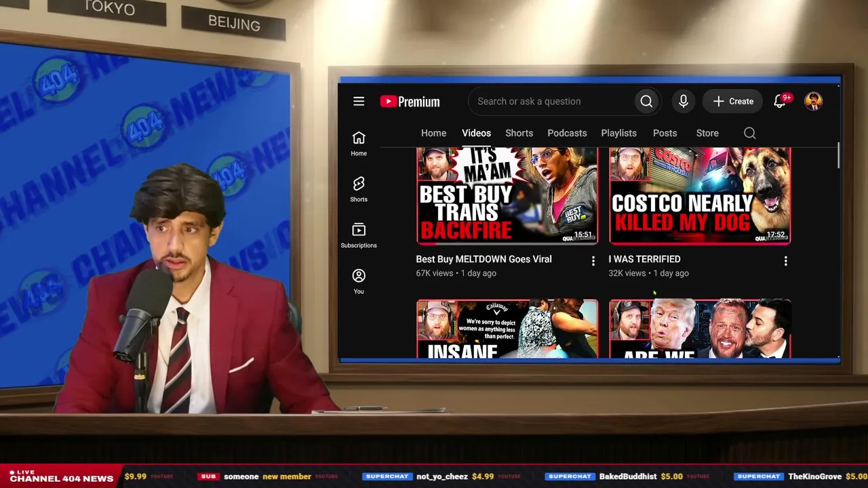This screenshot has width=868, height=488.
Task: Focus the Search or ask a question field
Action: point(552,102)
